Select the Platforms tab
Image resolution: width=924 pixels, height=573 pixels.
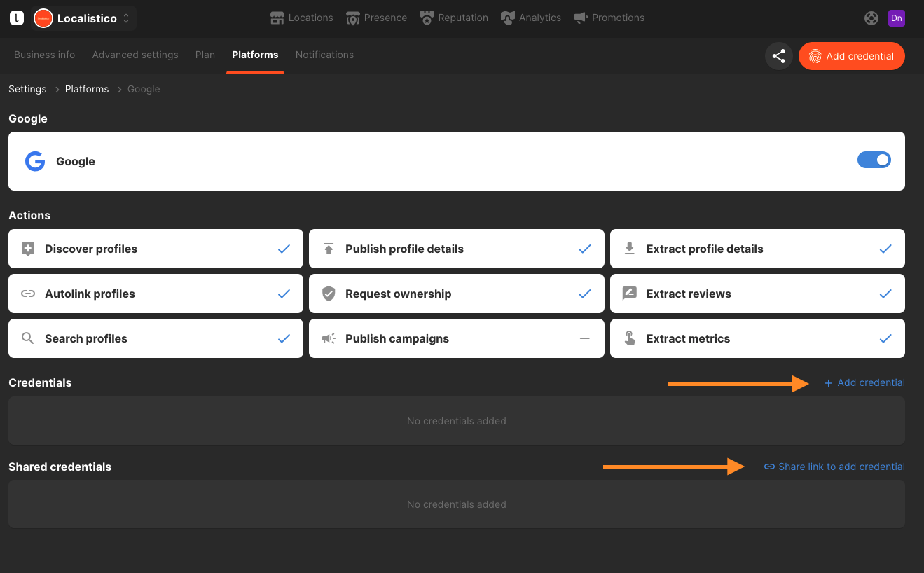point(255,55)
